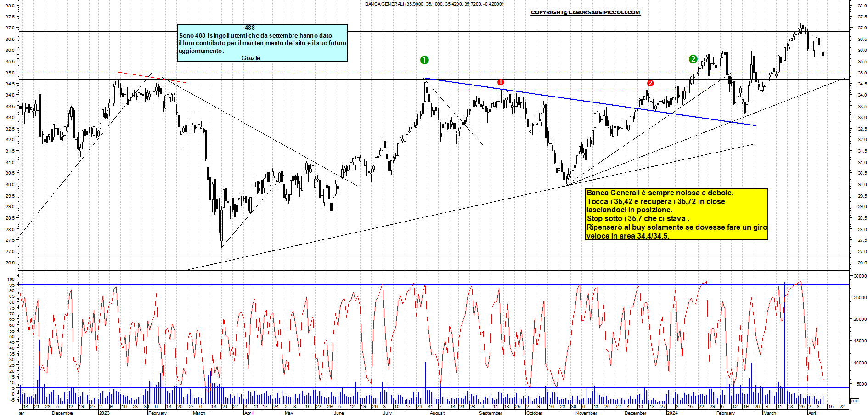Click 'Banca Generali è sempre noiosa e debole.' line
This screenshot has width=868, height=415.
tap(660, 193)
